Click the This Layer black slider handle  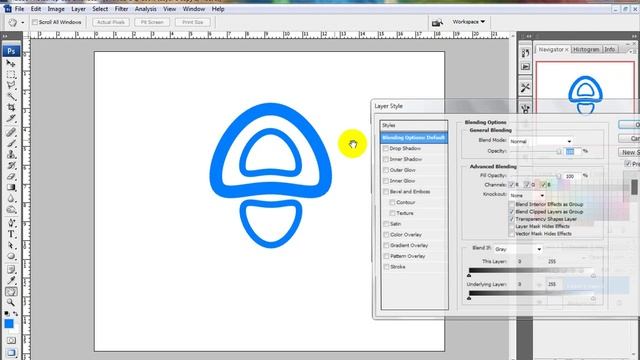click(x=469, y=276)
